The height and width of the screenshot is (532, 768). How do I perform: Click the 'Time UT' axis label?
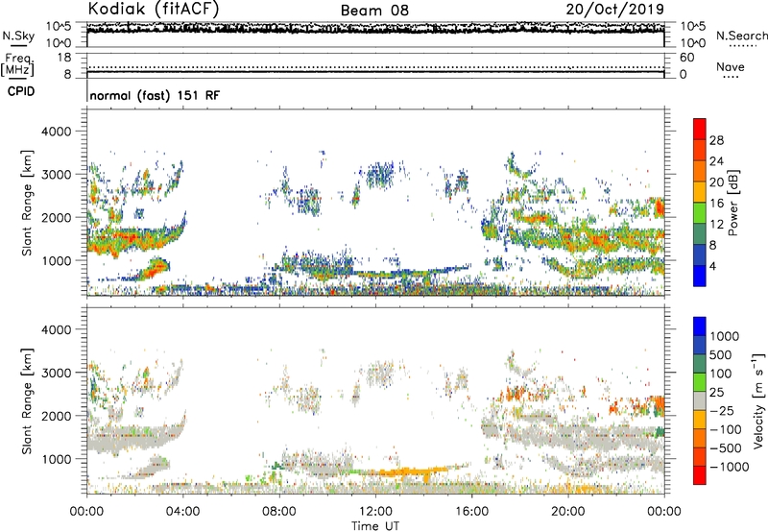(x=375, y=525)
